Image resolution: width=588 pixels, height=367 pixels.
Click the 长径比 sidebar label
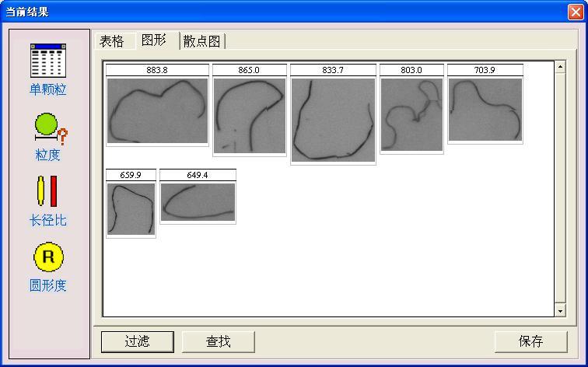click(x=48, y=220)
